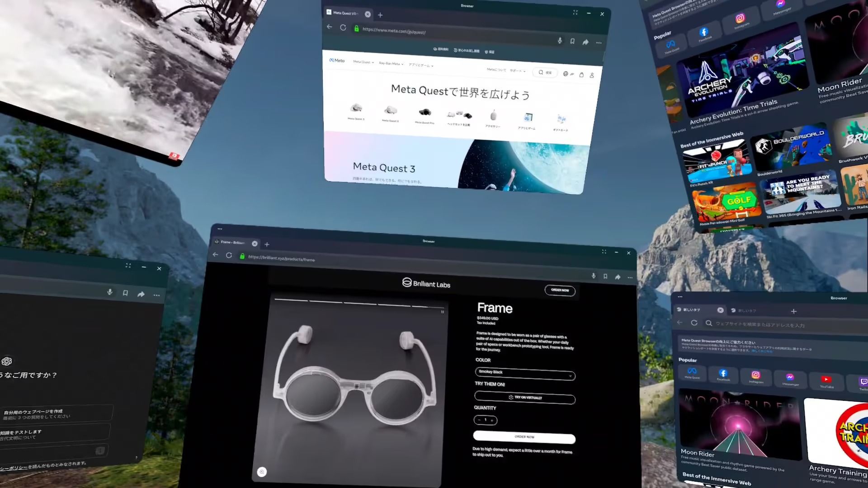Open three-dot menu in Meta Quest browser
The width and height of the screenshot is (868, 488).
[x=599, y=42]
